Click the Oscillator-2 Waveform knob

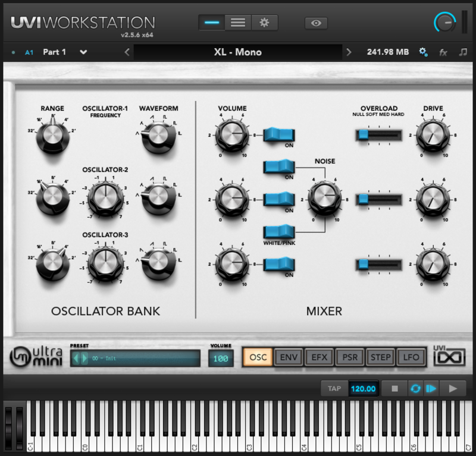[x=158, y=197]
